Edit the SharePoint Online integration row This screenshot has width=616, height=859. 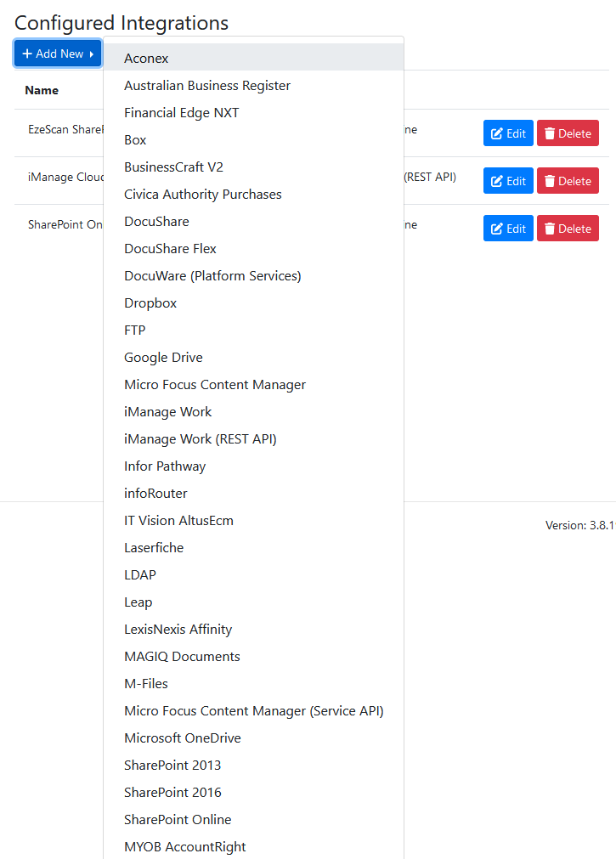click(x=508, y=229)
